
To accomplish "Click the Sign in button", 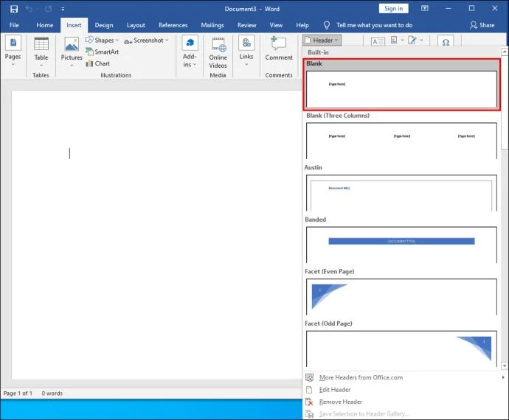I will 393,8.
